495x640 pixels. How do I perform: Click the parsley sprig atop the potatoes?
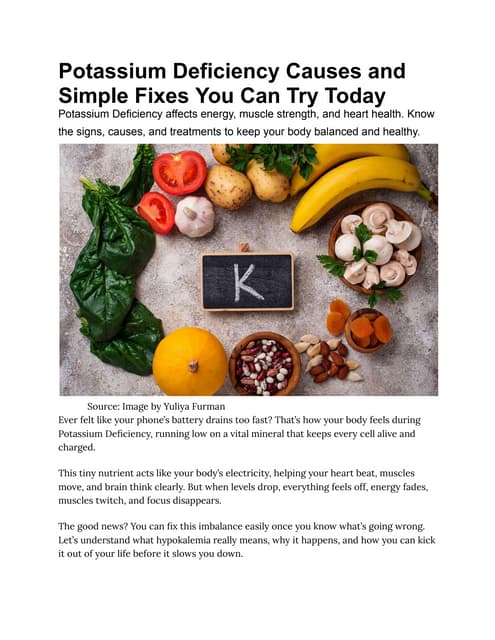(273, 158)
